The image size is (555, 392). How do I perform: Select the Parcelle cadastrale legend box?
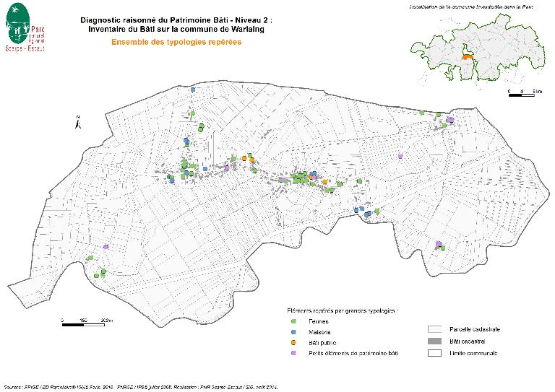434,329
